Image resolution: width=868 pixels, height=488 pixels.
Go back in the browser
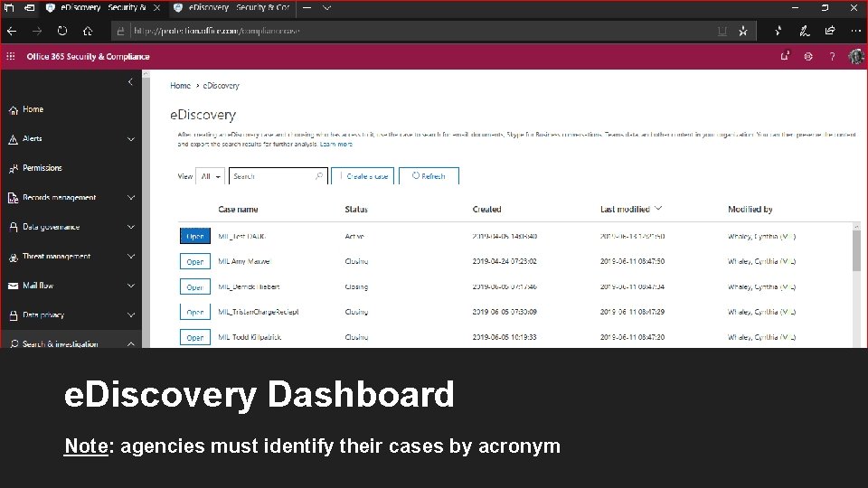(x=12, y=31)
